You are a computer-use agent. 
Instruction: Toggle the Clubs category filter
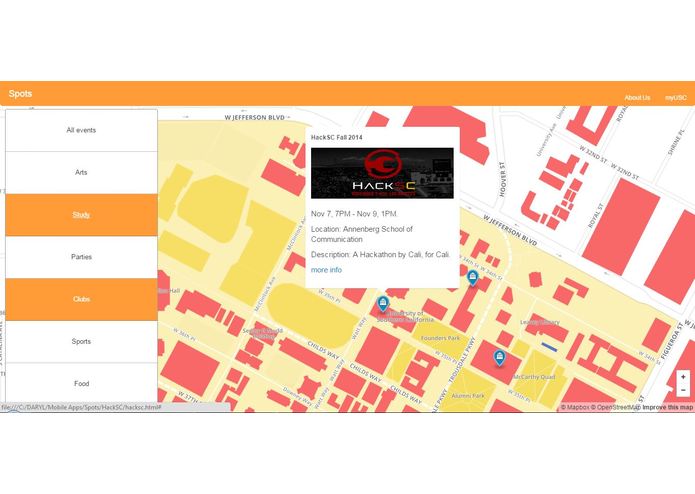(81, 300)
